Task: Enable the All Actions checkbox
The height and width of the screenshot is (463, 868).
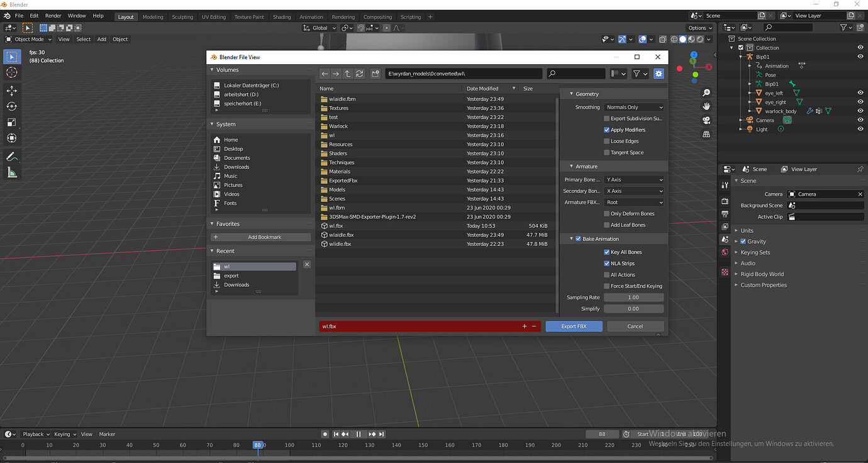Action: tap(606, 274)
